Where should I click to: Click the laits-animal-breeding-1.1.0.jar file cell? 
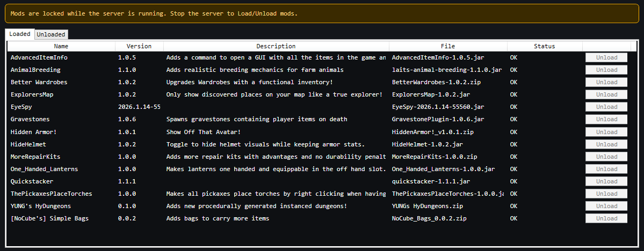pos(447,70)
